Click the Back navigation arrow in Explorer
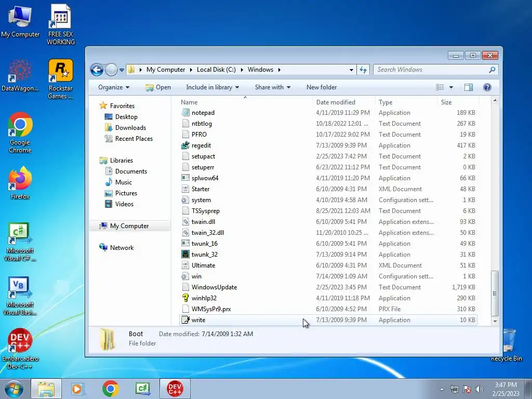Screen dimensions: 532x399 (97, 70)
